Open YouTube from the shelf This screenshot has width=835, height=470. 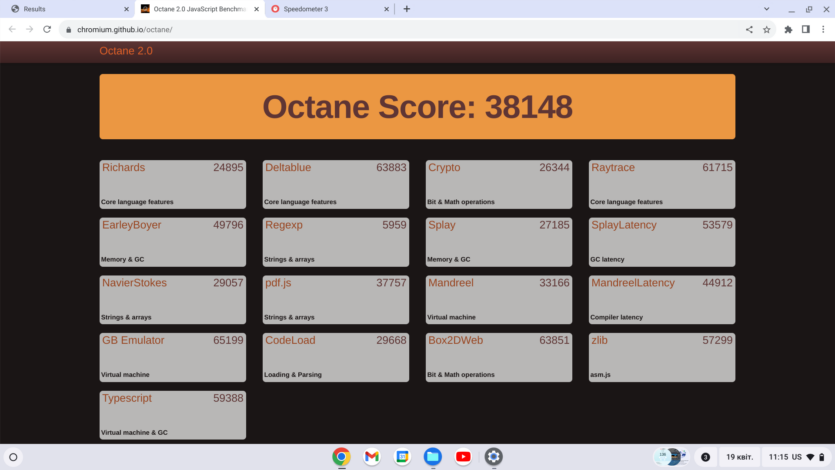pyautogui.click(x=463, y=457)
